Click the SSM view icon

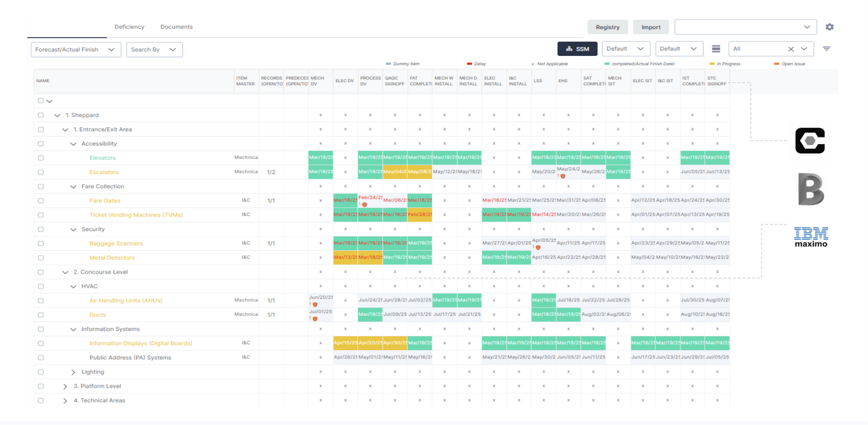coord(577,49)
